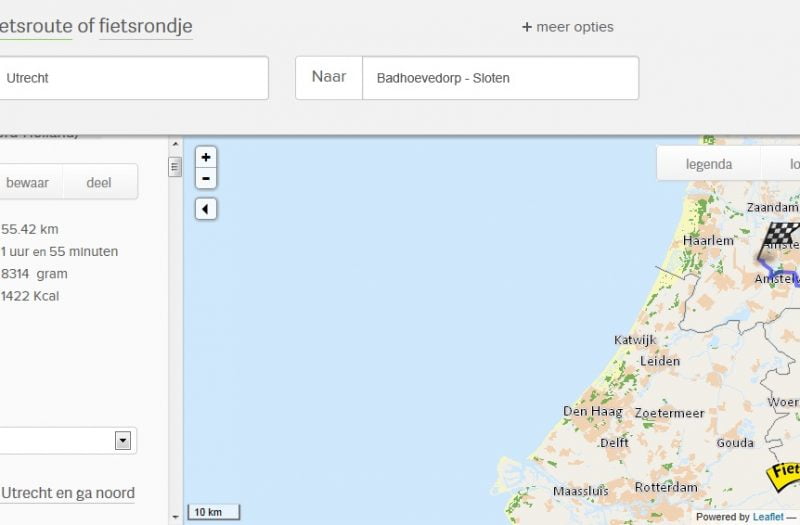
Task: Open the legenda panel
Action: coord(708,164)
